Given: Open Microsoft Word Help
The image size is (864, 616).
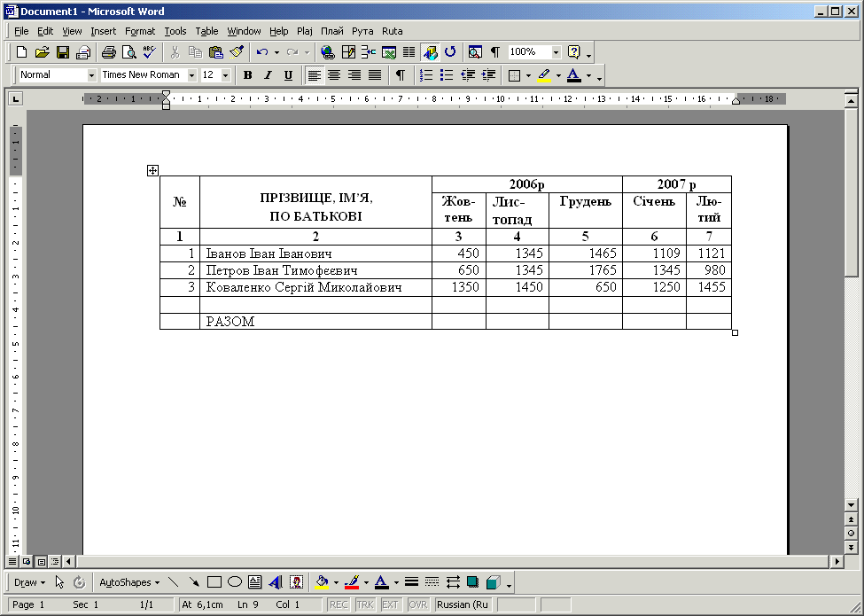Looking at the screenshot, I should pyautogui.click(x=573, y=52).
